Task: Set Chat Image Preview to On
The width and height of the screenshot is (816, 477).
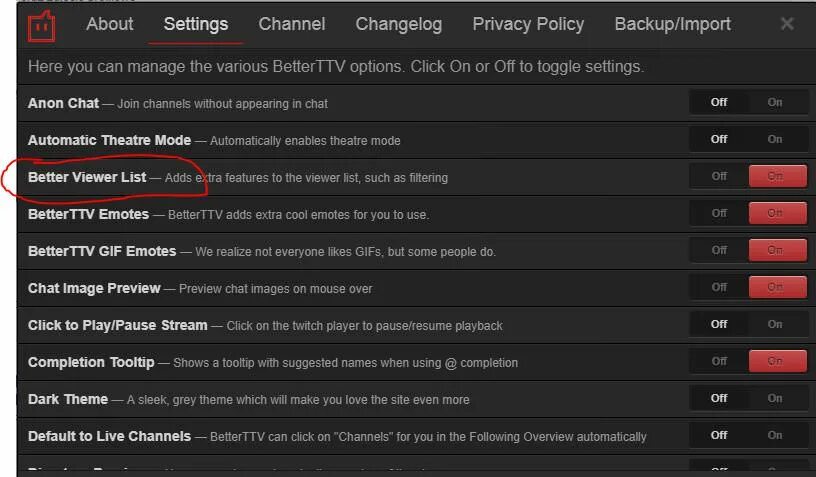Action: [x=777, y=287]
